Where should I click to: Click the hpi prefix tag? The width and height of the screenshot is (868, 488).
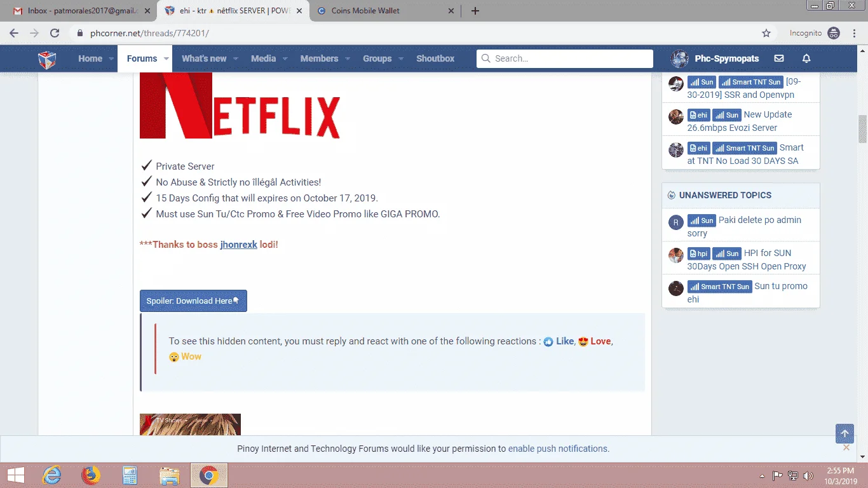point(698,254)
